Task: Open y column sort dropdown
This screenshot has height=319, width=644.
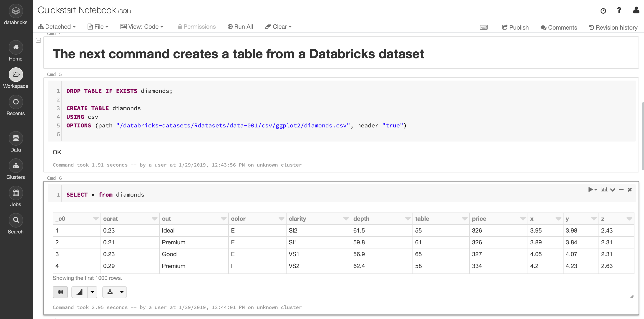Action: 594,219
